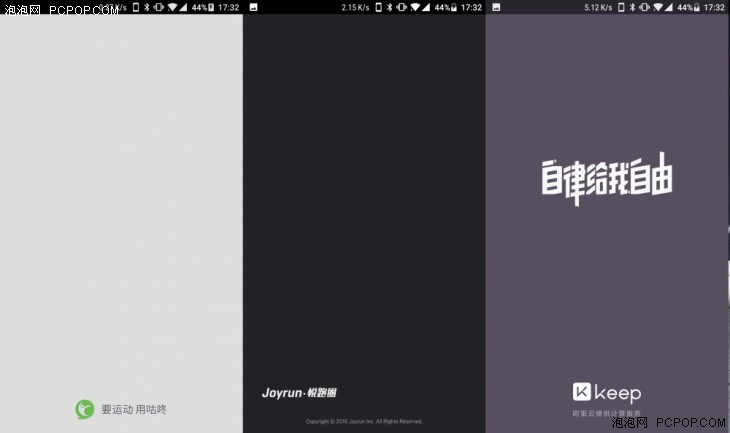Tap the Bluetooth icon in the Joyrun screen status bar

(390, 7)
